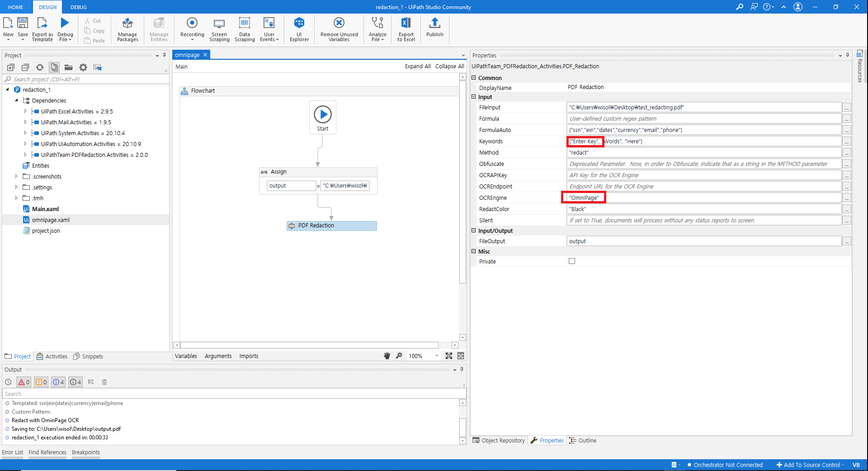868x471 pixels.
Task: Collapse the Common properties section
Action: pos(474,78)
